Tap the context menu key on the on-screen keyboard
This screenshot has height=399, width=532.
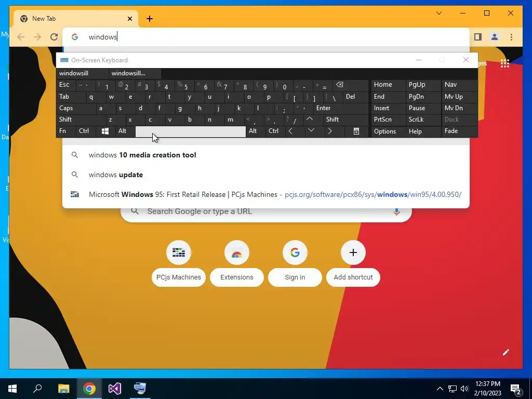coord(356,131)
